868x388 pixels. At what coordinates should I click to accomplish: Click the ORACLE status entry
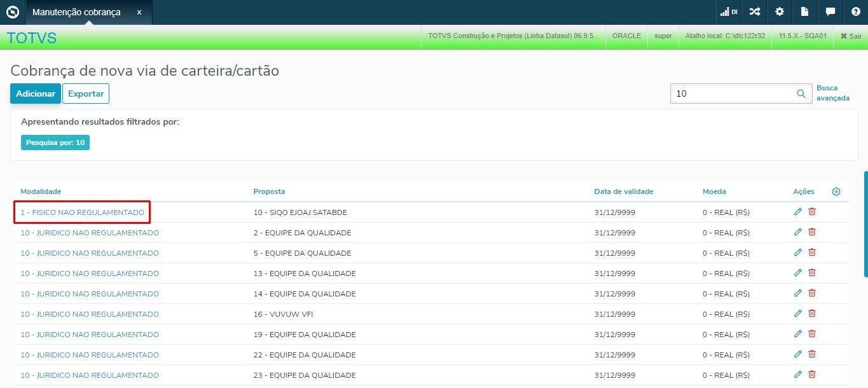(x=626, y=36)
